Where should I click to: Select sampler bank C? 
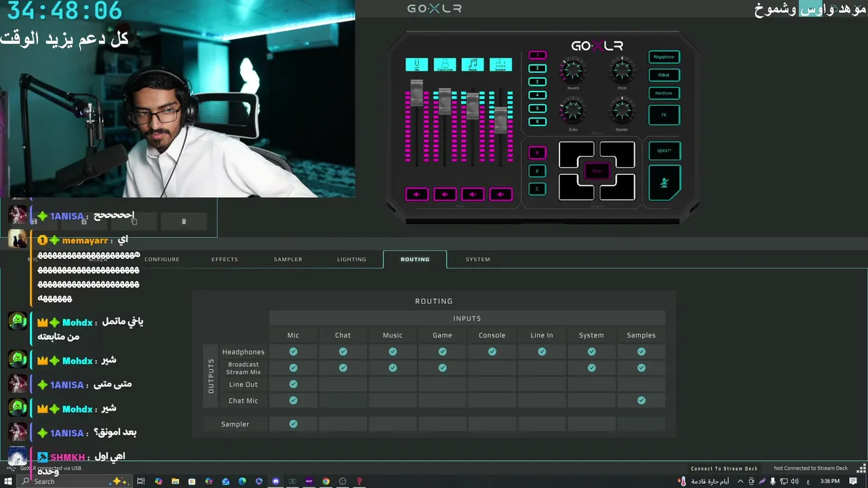[537, 189]
